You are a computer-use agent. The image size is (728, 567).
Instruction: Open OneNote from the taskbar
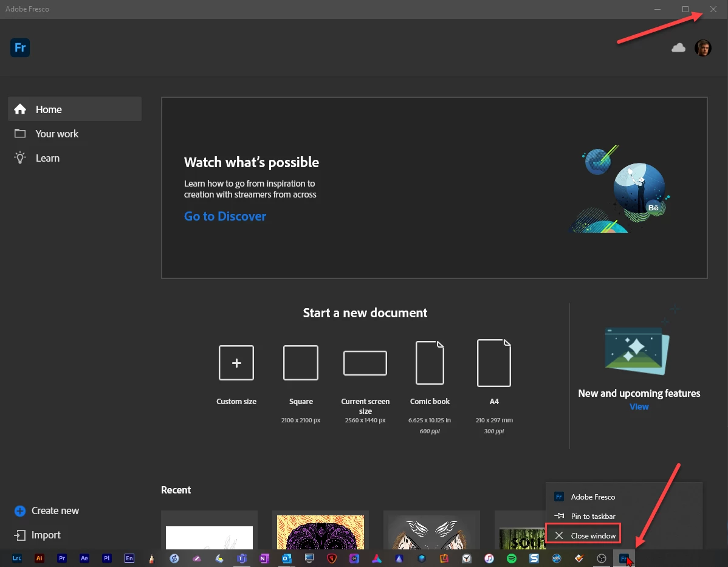[x=264, y=558]
